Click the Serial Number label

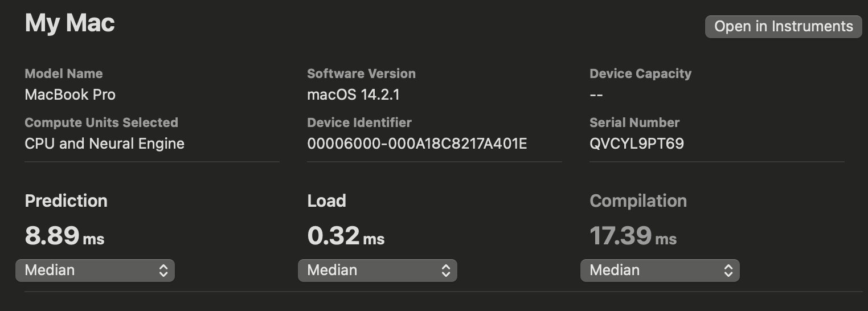click(x=634, y=122)
